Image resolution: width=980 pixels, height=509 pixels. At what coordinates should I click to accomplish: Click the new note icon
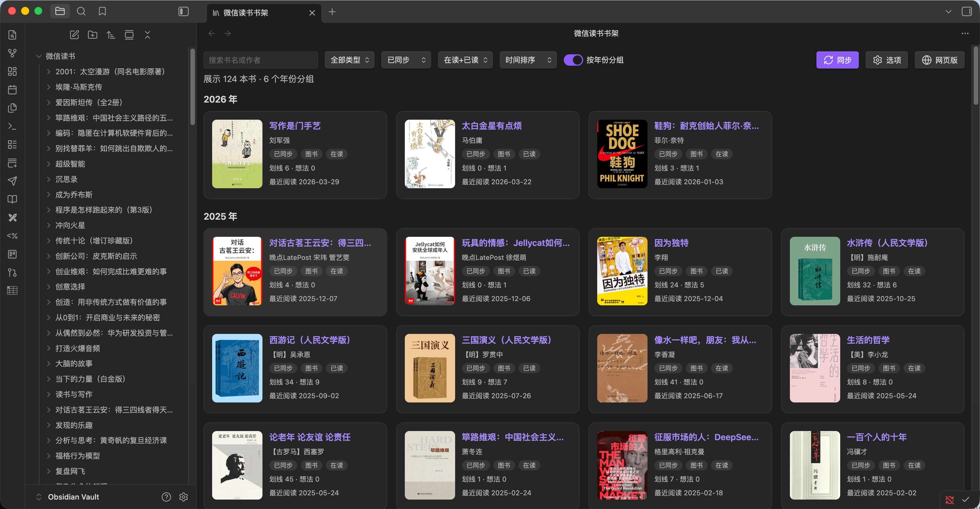(74, 35)
